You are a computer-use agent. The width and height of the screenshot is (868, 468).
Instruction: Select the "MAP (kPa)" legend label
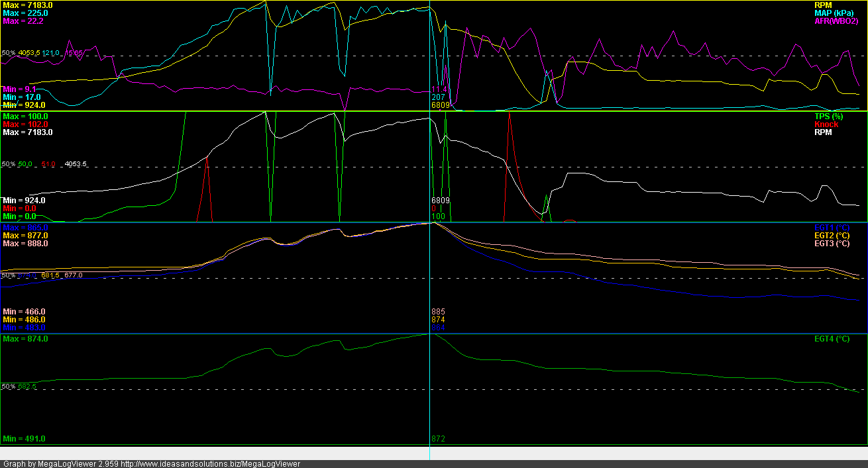pos(834,13)
